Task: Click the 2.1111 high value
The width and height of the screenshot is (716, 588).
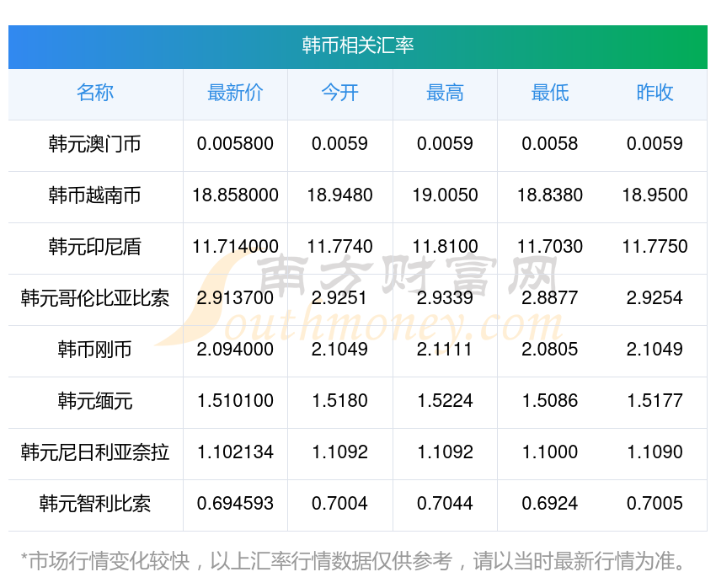Action: click(445, 350)
